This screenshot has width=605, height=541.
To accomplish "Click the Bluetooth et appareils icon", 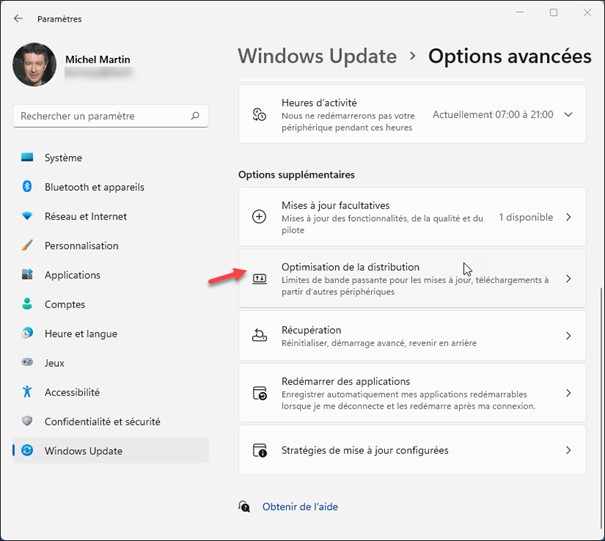I will coord(27,187).
